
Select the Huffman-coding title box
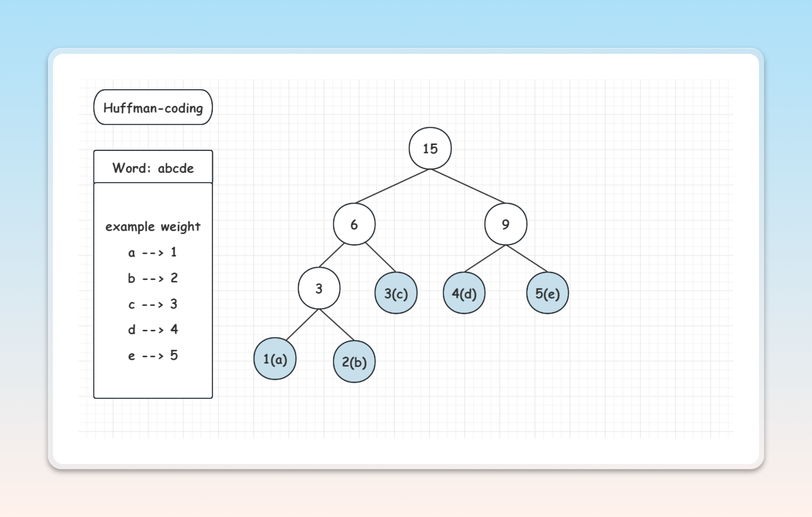(153, 107)
